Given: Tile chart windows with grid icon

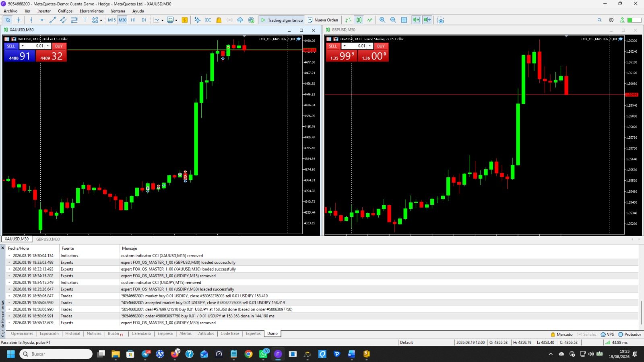Looking at the screenshot, I should click(404, 20).
